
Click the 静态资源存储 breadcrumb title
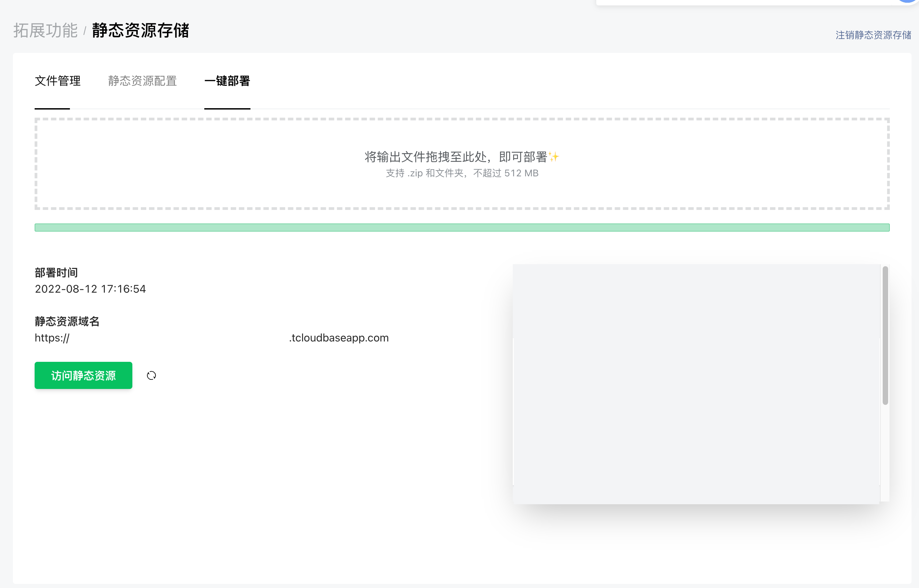(140, 31)
